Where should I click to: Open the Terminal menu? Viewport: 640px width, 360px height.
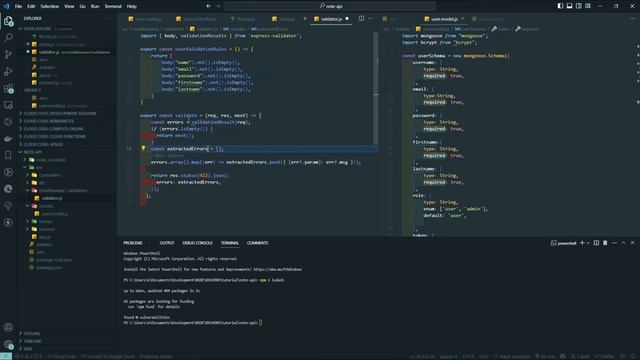113,6
